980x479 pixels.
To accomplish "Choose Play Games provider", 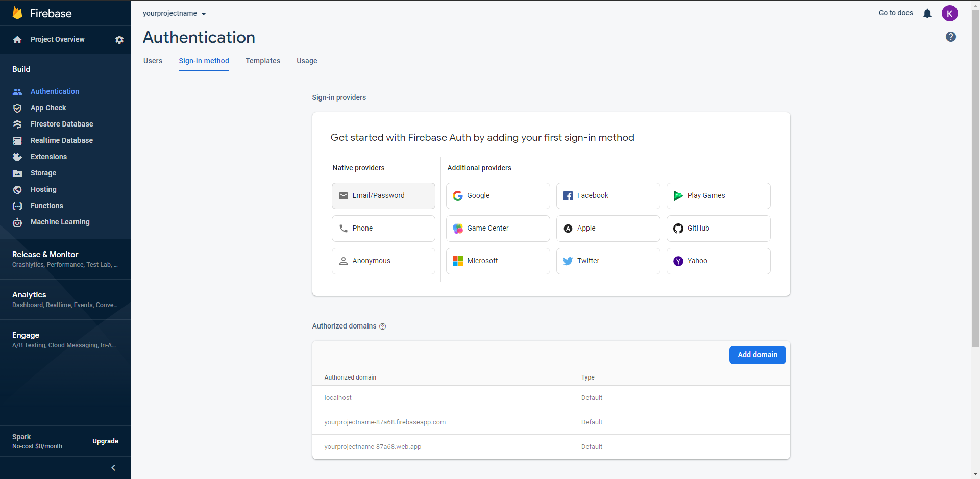I will 719,196.
